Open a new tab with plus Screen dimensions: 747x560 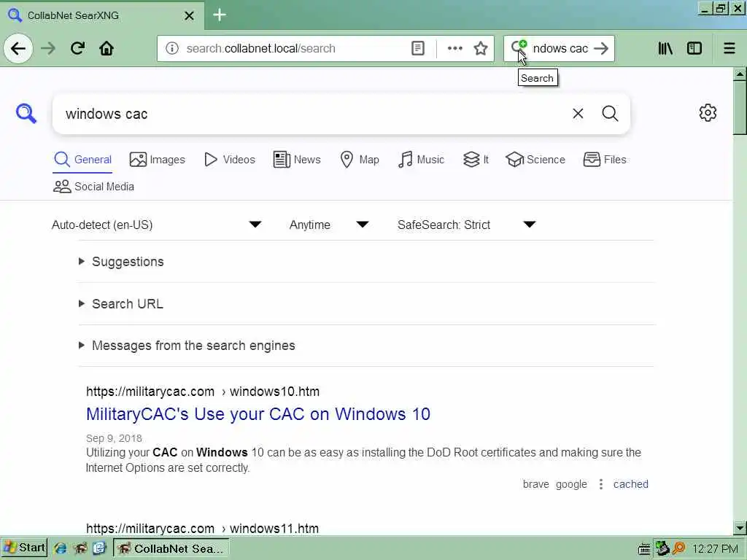coord(219,15)
